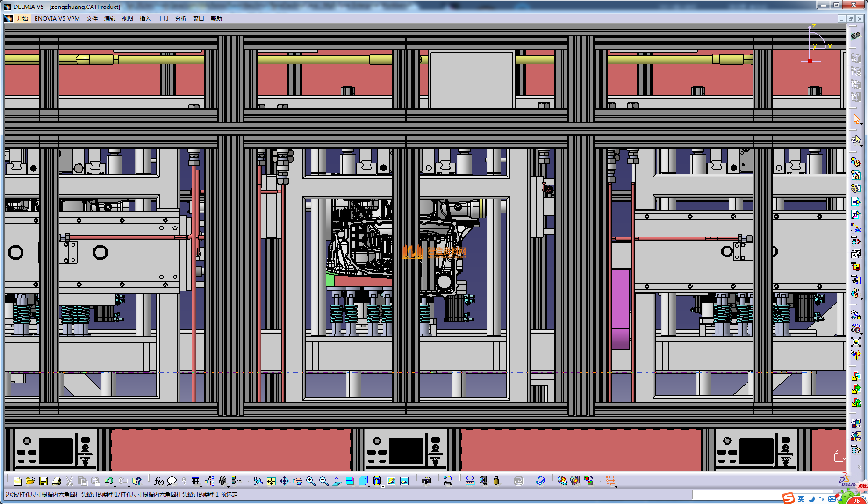The width and height of the screenshot is (868, 504).
Task: Click the Zoom In magnifier icon
Action: tap(310, 481)
